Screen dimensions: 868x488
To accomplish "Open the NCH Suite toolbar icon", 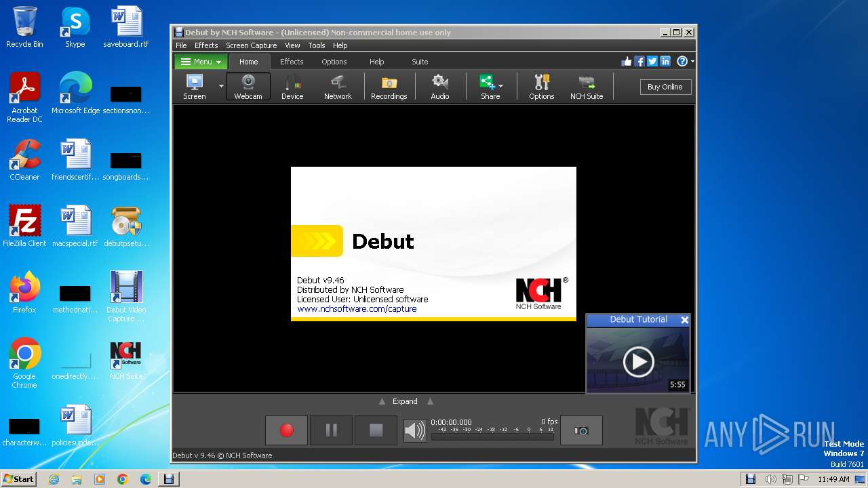I will (x=587, y=87).
